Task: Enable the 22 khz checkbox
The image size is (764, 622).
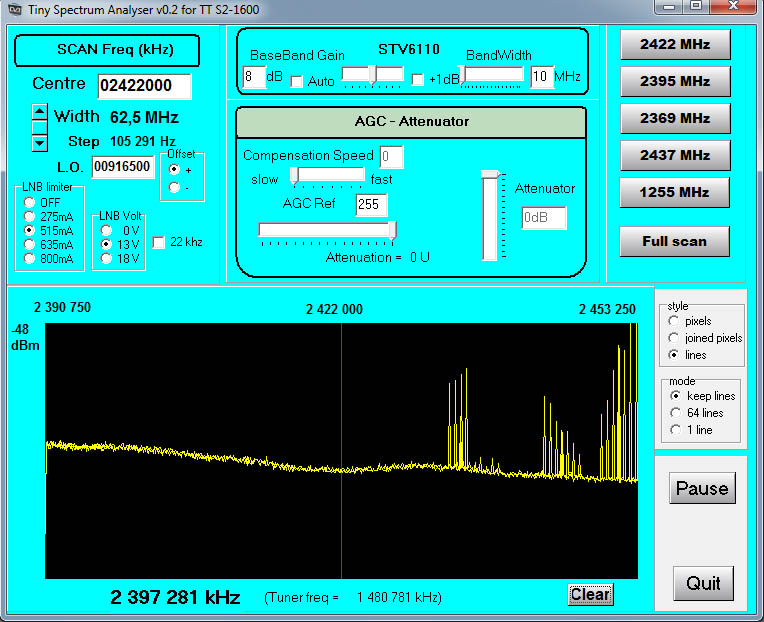Action: click(x=159, y=243)
